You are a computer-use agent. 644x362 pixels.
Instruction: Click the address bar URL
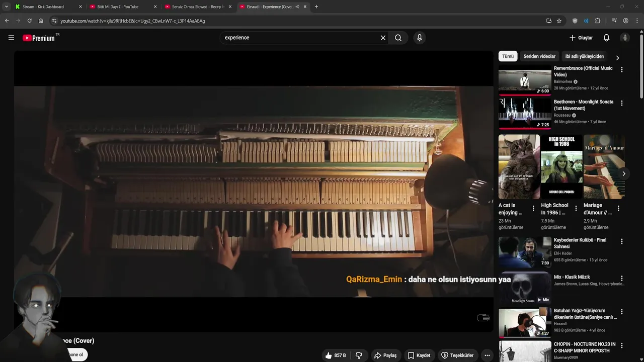point(133,21)
